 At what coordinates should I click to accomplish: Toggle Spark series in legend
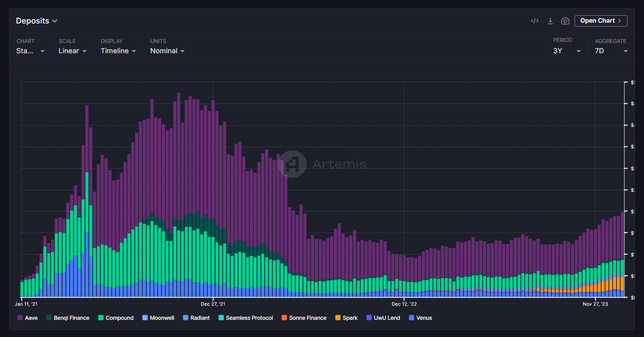click(x=346, y=318)
